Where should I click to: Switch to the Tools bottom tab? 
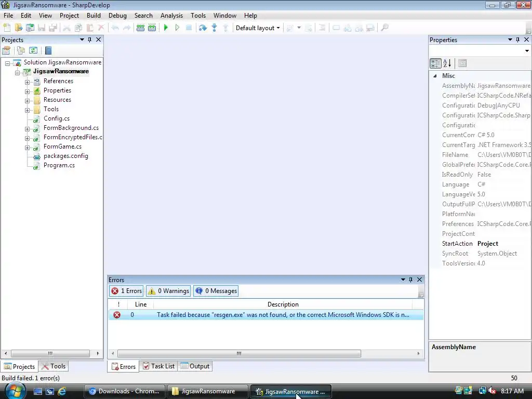tap(54, 366)
